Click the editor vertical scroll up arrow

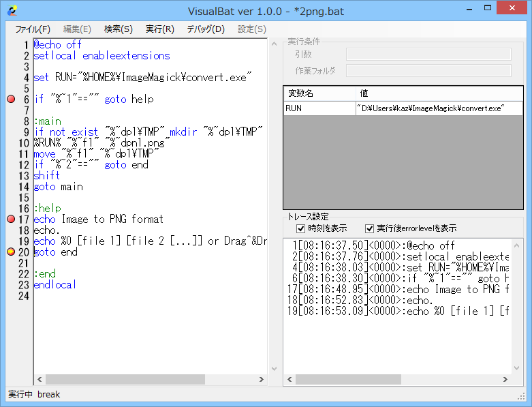pyautogui.click(x=274, y=44)
